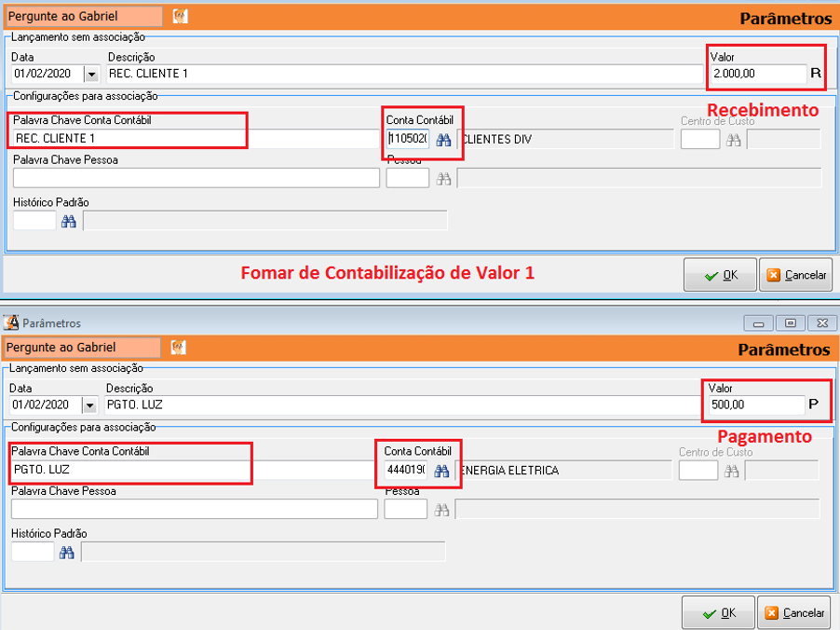Click Histórico Padrão binoculars in the PGTO. LUZ dialog
Image resolution: width=840 pixels, height=630 pixels.
click(66, 553)
